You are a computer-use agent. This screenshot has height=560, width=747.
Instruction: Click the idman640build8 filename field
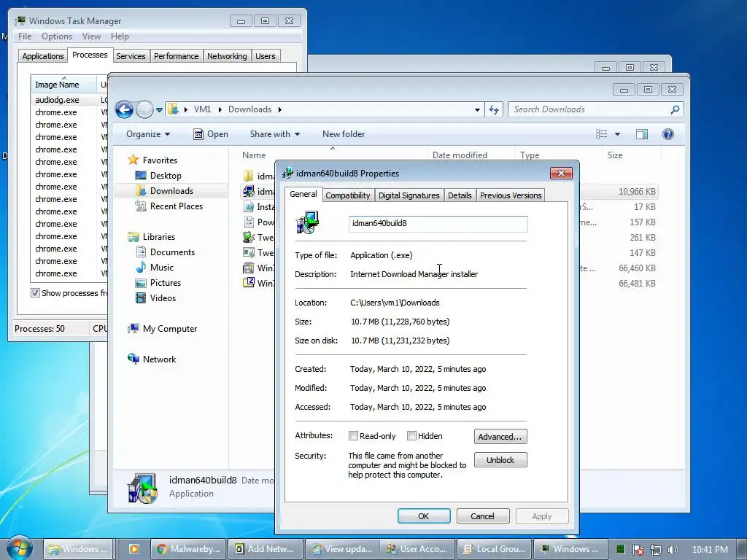438,223
